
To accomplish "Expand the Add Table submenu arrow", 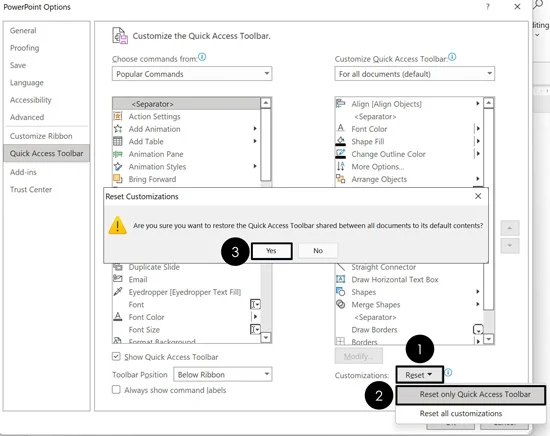I will tap(255, 141).
